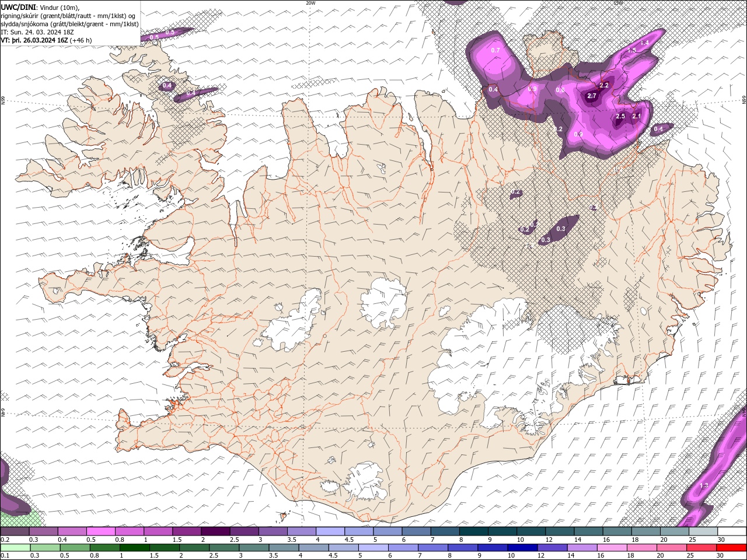Image resolution: width=747 pixels, height=560 pixels.
Task: Click the 15W longitude label
Action: pos(618,3)
